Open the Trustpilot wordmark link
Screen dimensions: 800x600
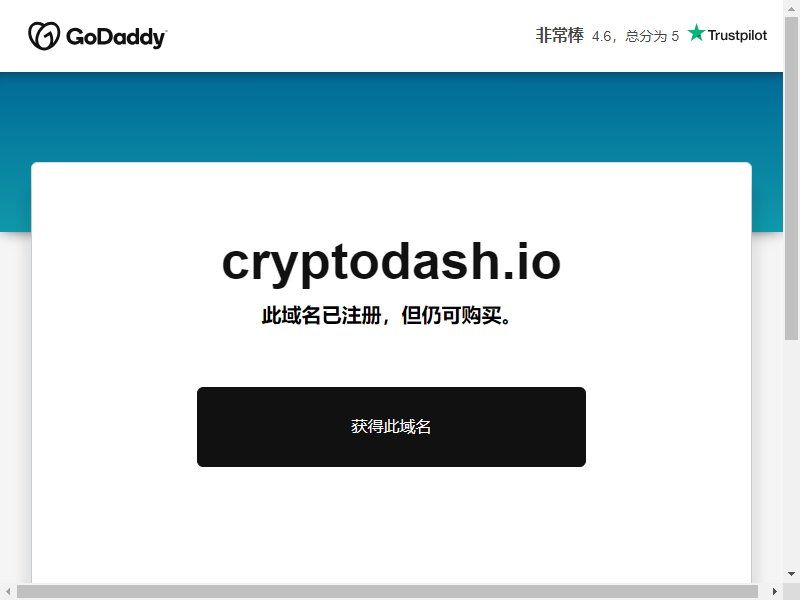click(x=737, y=35)
